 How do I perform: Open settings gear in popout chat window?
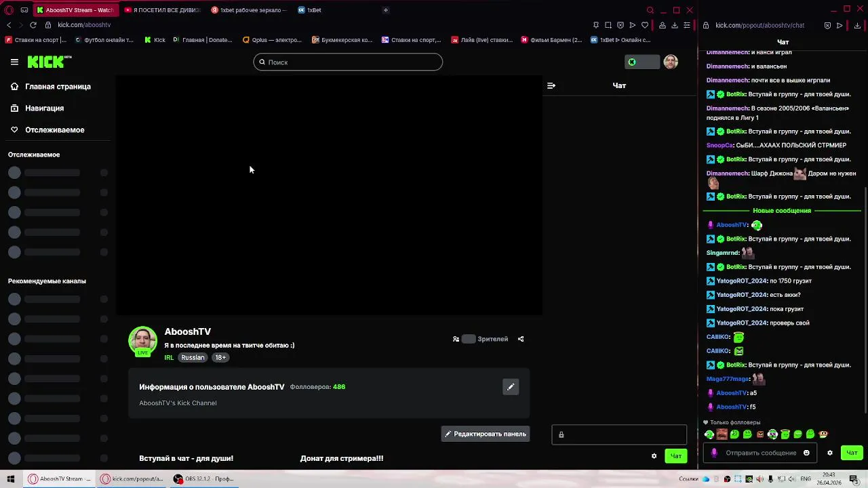pyautogui.click(x=829, y=453)
